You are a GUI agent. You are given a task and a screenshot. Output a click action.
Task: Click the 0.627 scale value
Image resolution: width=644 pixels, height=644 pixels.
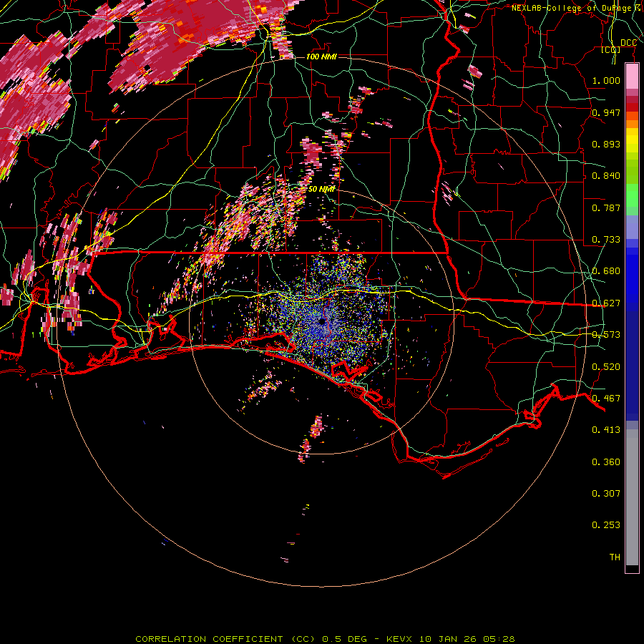tap(606, 303)
